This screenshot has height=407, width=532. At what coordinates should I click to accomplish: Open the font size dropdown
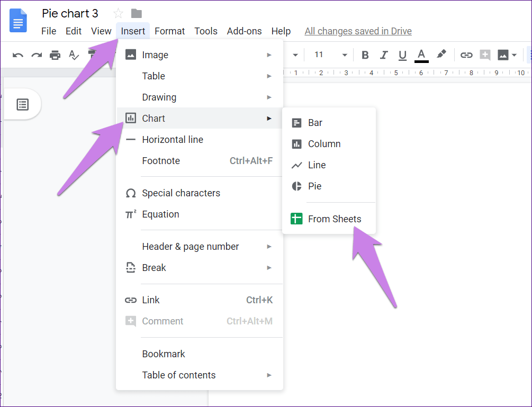click(x=345, y=55)
